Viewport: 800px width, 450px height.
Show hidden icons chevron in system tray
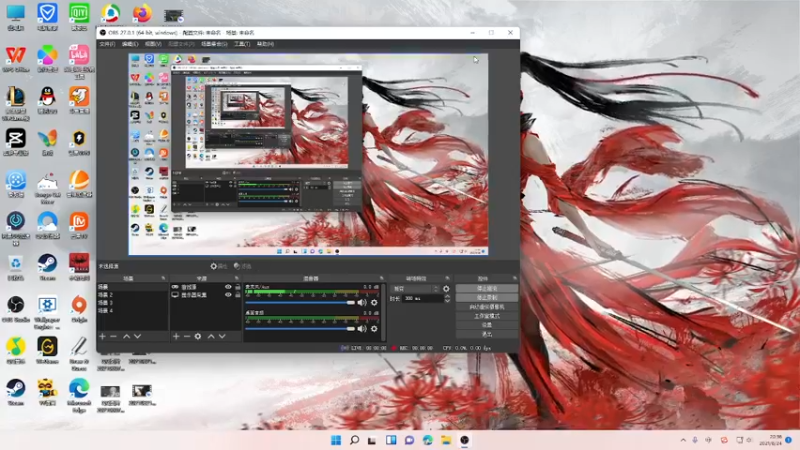683,440
